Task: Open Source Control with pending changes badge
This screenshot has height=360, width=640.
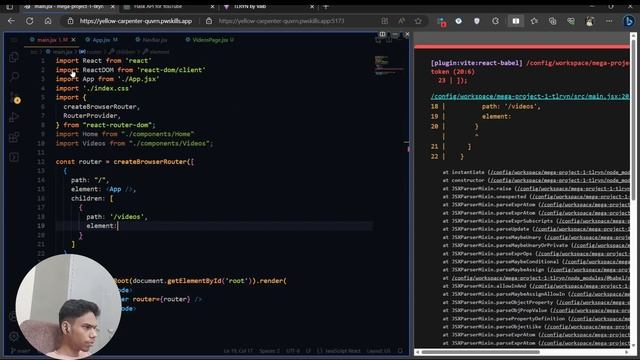Action: [x=15, y=98]
